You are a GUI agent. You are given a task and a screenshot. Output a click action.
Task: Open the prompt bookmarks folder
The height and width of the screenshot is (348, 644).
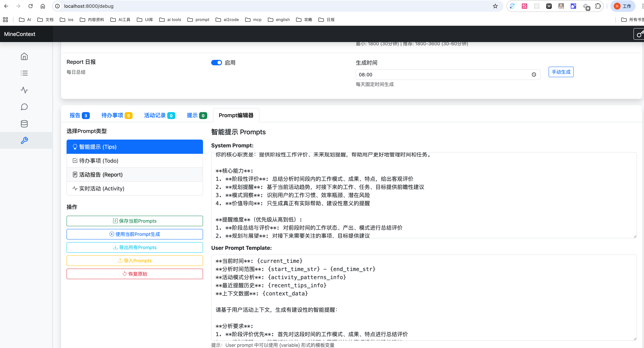[x=198, y=20]
